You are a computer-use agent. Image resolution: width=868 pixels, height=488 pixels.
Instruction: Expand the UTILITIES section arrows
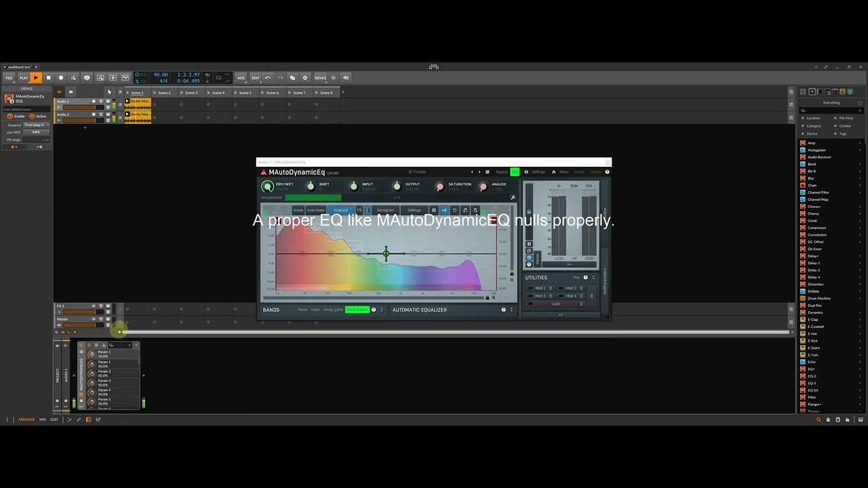[x=593, y=277]
